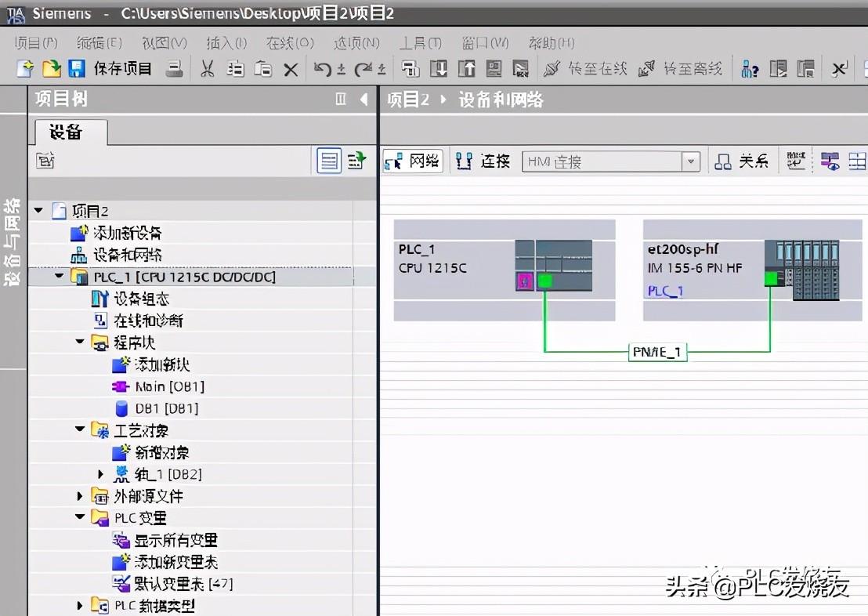Collapse PLC_1 [CPU 1215C DC/DC/DC] node
This screenshot has width=868, height=616.
click(60, 276)
